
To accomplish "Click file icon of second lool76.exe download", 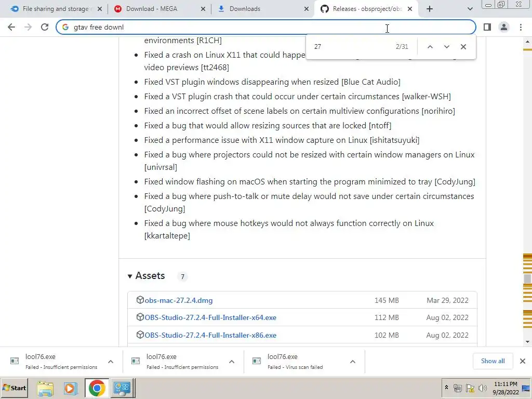I will (x=136, y=361).
